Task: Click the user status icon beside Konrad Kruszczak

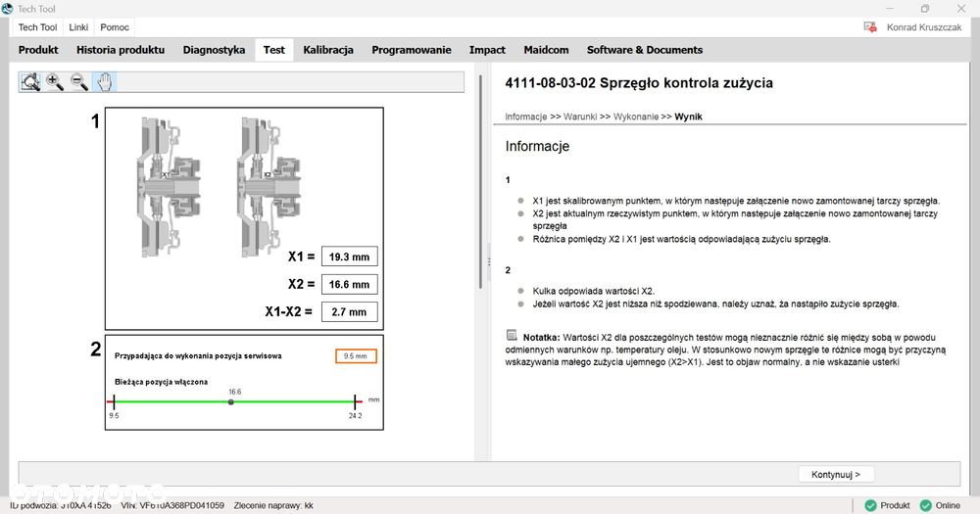Action: (x=870, y=26)
